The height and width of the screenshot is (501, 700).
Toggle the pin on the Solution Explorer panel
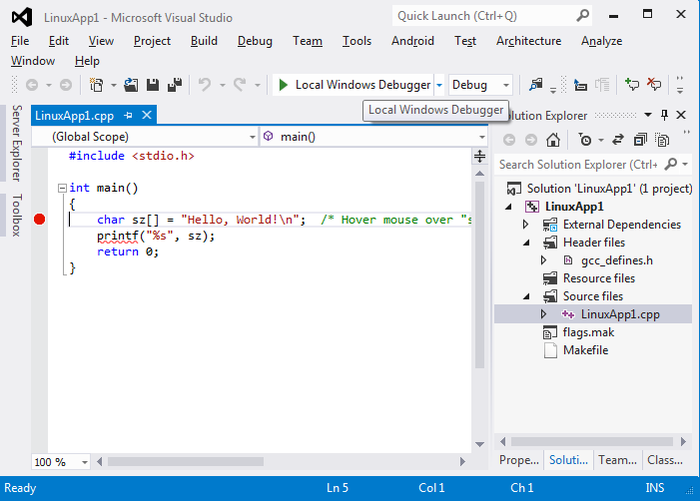664,115
